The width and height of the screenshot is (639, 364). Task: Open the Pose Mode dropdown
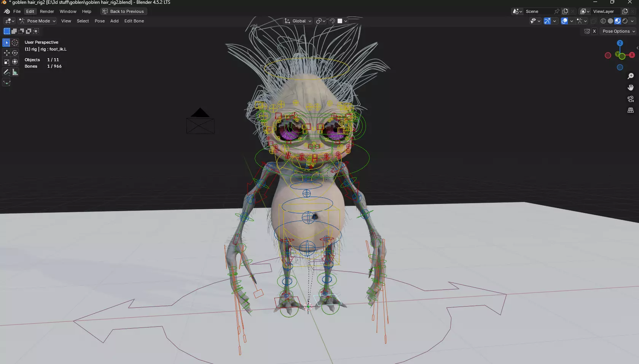click(x=37, y=21)
